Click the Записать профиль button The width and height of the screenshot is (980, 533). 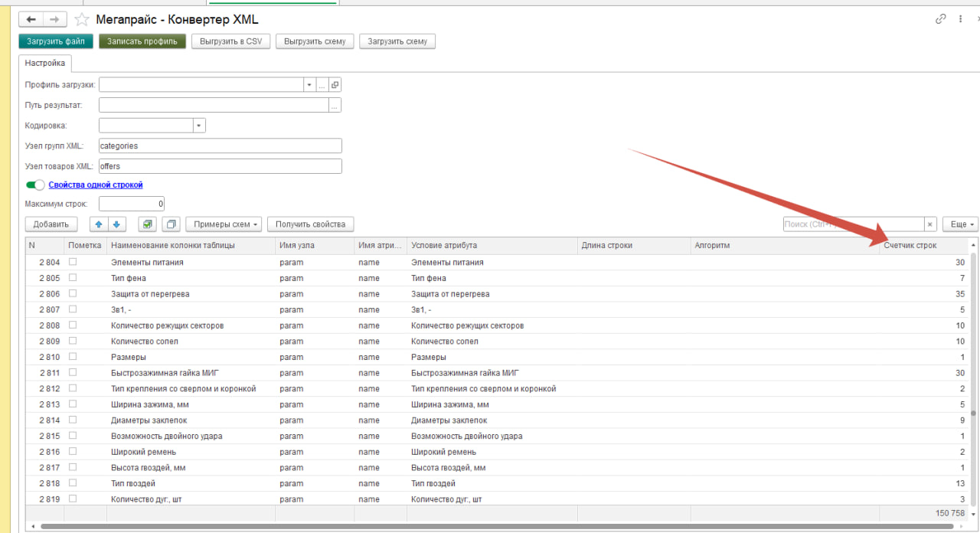(x=142, y=41)
